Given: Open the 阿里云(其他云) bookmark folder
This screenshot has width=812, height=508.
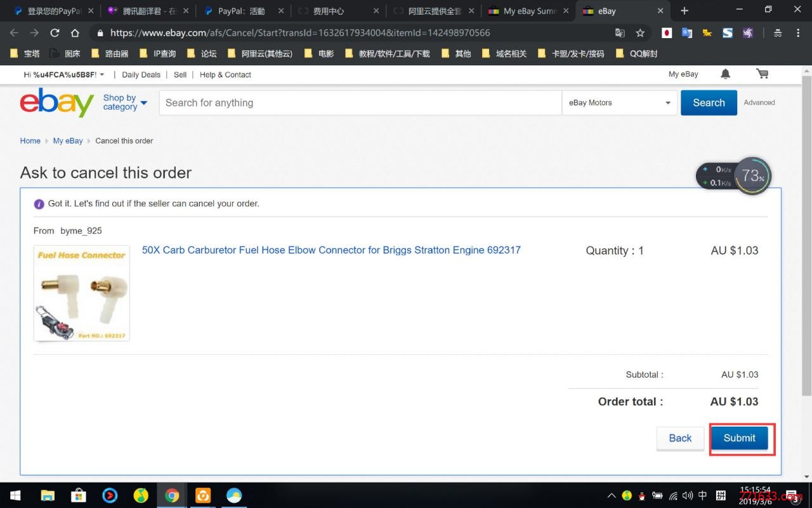Looking at the screenshot, I should click(259, 54).
